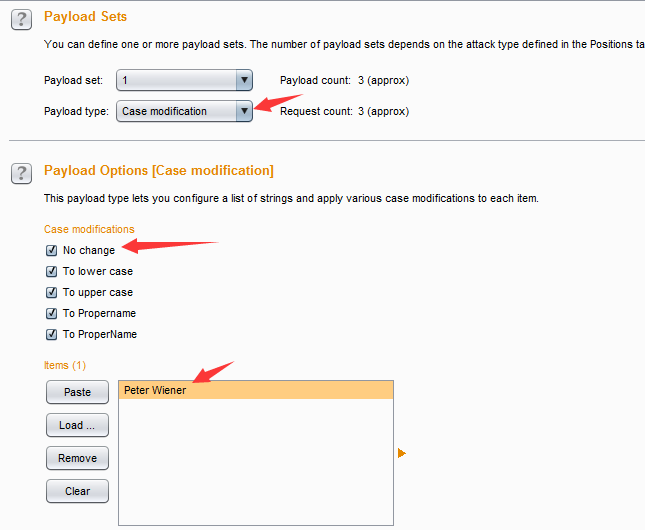Open the Payload type Case modification dropdown

[x=243, y=112]
